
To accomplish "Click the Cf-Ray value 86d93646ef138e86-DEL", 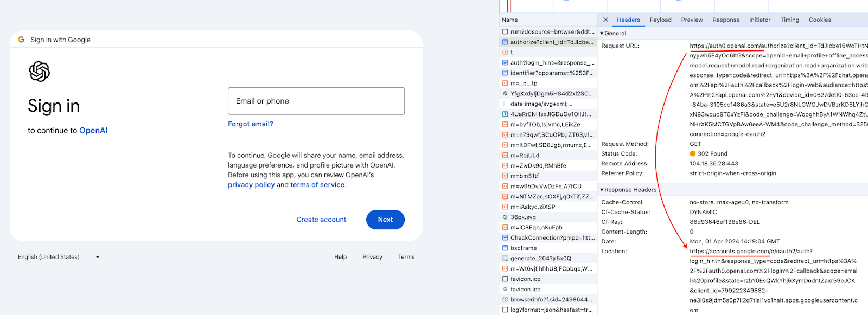I will click(724, 222).
